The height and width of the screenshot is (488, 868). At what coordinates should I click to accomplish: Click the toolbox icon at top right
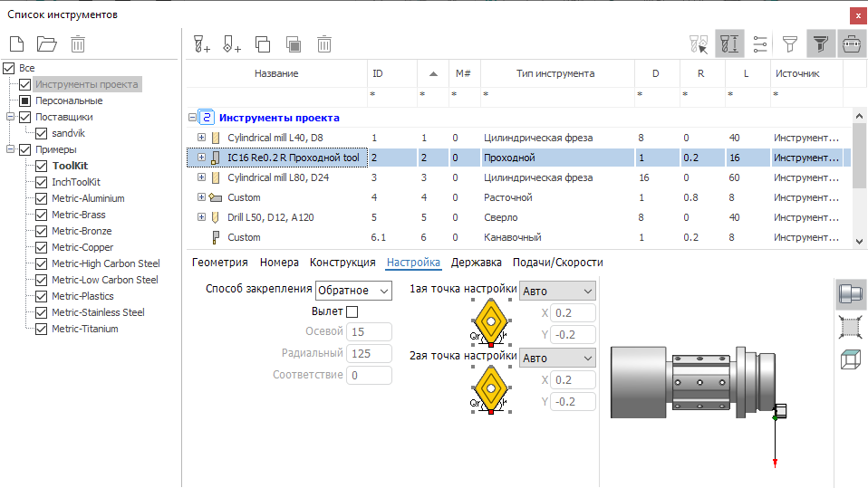pyautogui.click(x=851, y=43)
